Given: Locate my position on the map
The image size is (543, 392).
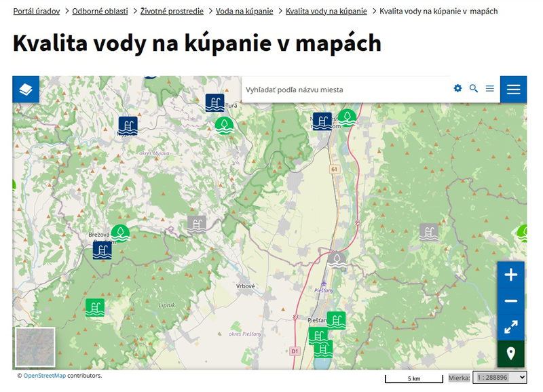Looking at the screenshot, I should point(511,353).
